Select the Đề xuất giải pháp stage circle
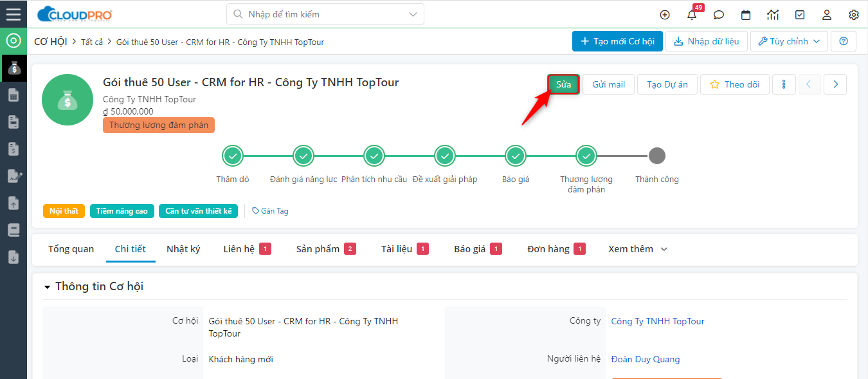 tap(445, 156)
